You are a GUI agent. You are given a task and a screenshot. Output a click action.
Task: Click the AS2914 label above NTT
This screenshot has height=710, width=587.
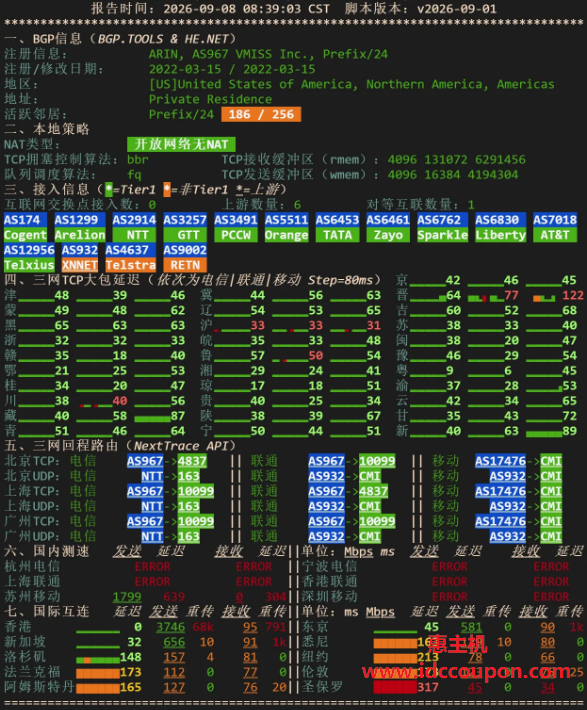(134, 220)
